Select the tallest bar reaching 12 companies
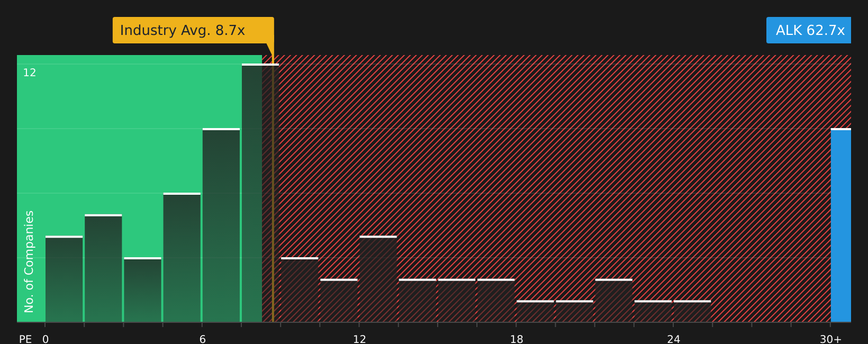 [x=260, y=193]
